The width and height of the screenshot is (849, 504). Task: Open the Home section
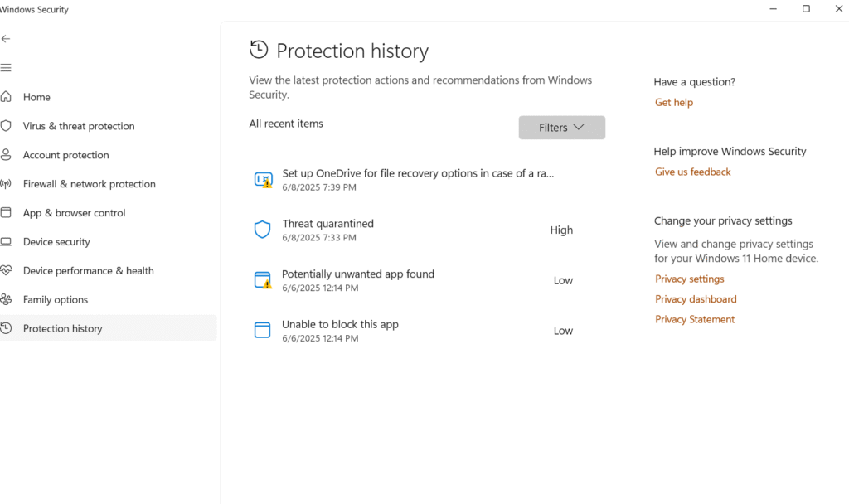(36, 97)
